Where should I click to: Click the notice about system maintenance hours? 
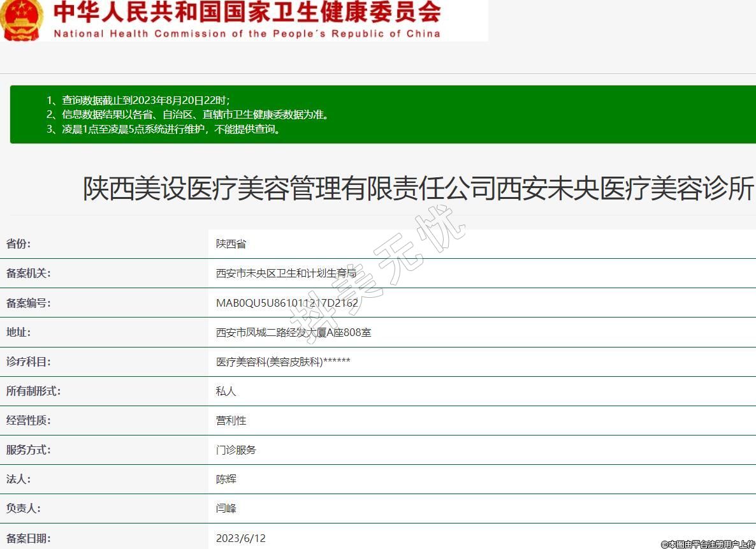[164, 129]
